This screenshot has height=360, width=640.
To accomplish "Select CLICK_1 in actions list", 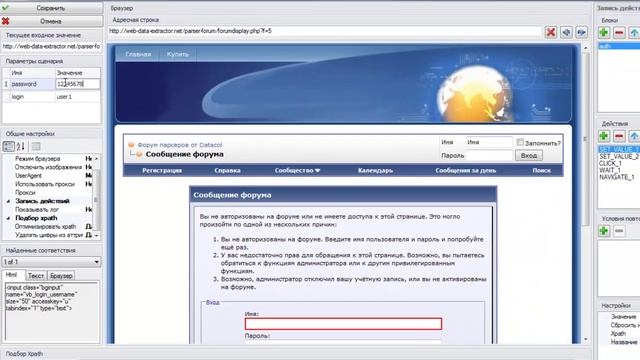I will click(610, 163).
